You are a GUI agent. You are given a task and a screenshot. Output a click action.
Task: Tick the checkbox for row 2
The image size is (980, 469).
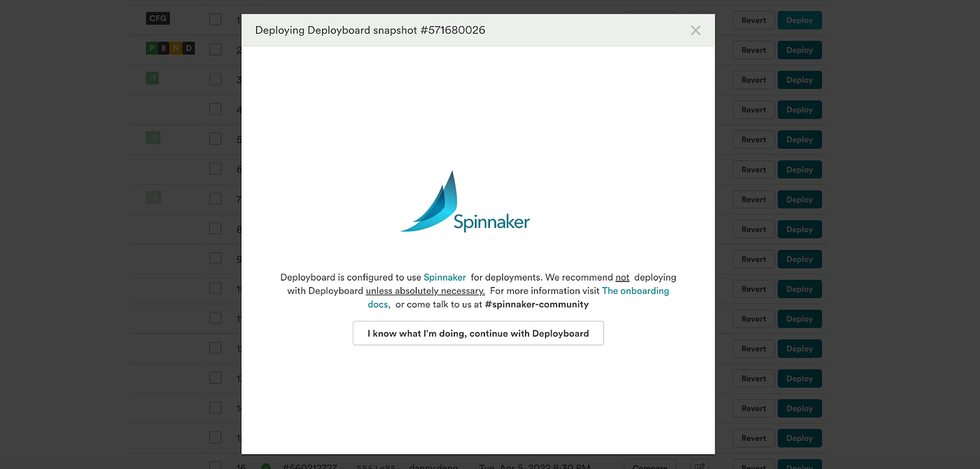pyautogui.click(x=215, y=49)
